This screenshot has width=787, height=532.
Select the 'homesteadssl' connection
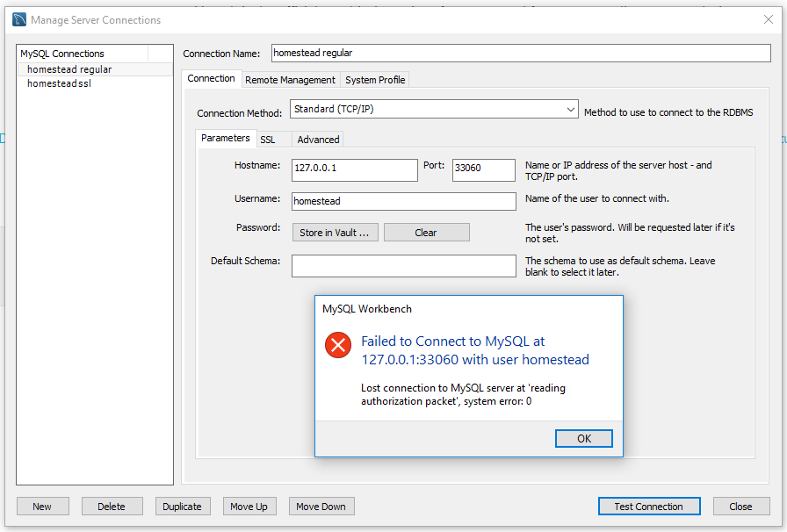pos(59,84)
